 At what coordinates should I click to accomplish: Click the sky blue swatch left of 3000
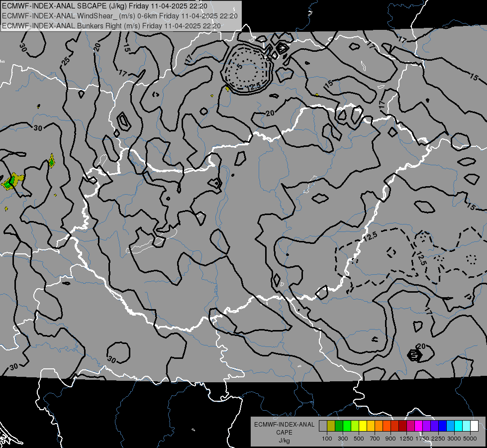tap(450, 426)
